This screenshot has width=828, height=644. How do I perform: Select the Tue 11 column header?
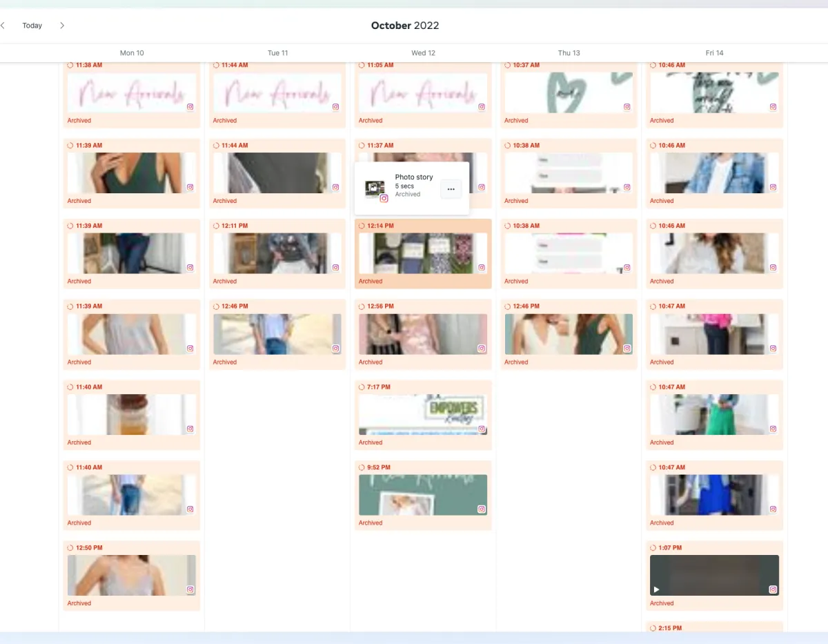(277, 53)
